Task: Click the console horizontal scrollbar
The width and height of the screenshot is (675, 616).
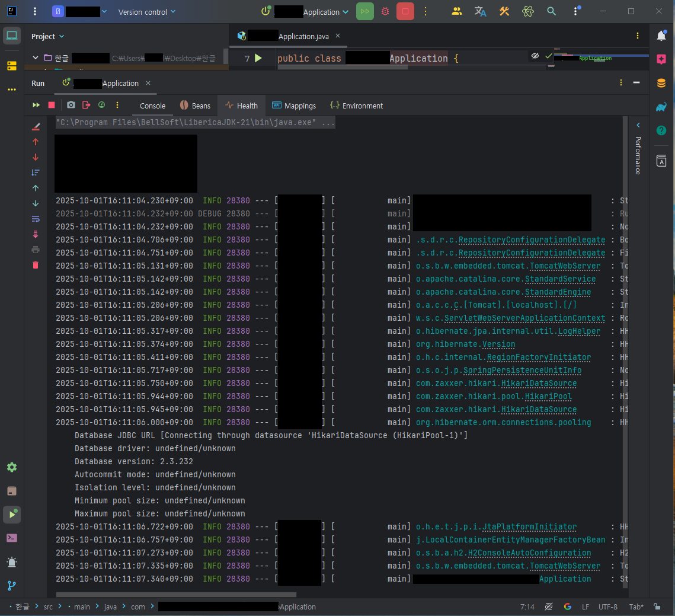Action: (176, 594)
